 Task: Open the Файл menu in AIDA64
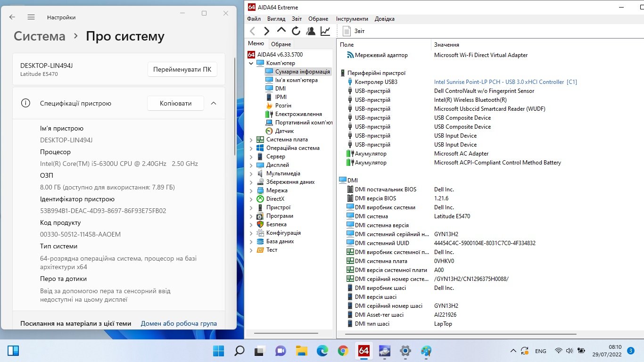254,19
